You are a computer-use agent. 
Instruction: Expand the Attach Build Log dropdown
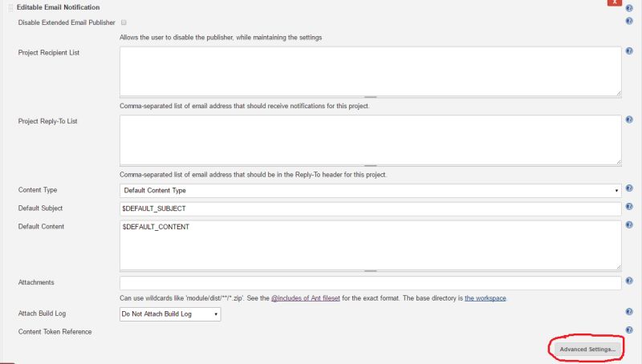pyautogui.click(x=169, y=314)
